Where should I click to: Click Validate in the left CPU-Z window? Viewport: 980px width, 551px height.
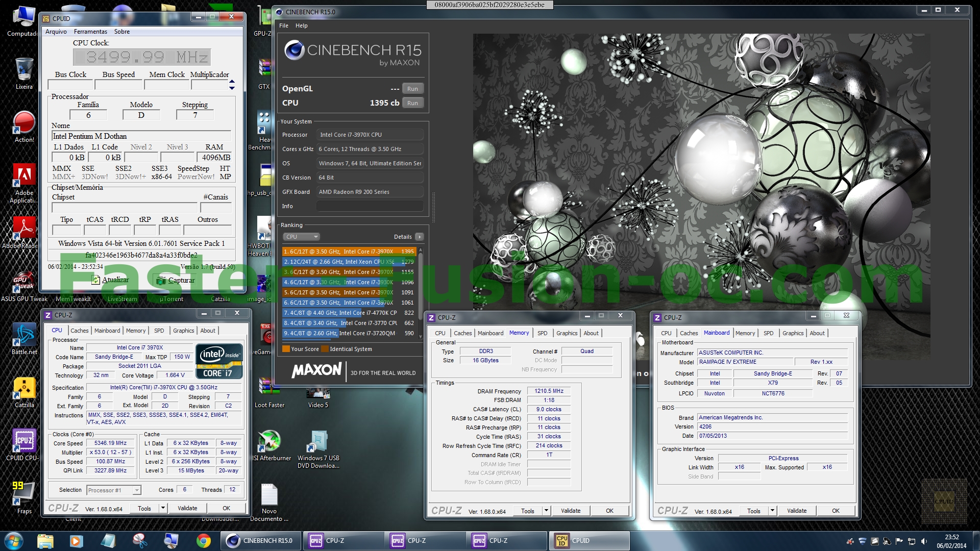point(187,508)
